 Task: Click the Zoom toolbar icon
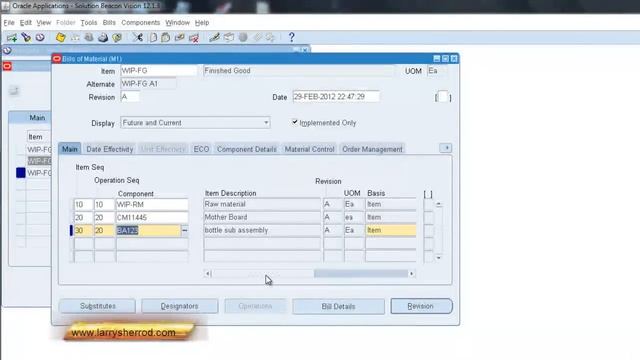click(229, 38)
